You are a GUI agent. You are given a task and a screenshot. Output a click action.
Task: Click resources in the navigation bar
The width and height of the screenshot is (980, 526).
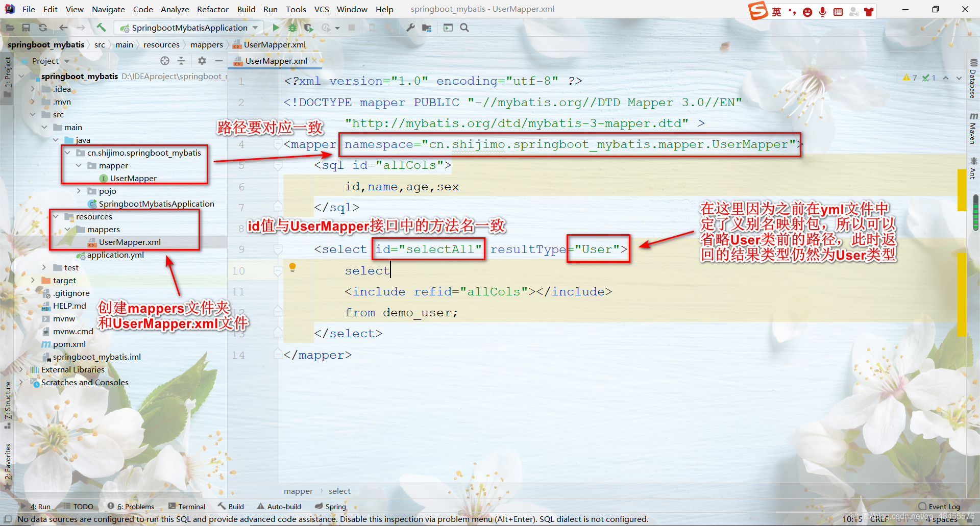tap(161, 45)
